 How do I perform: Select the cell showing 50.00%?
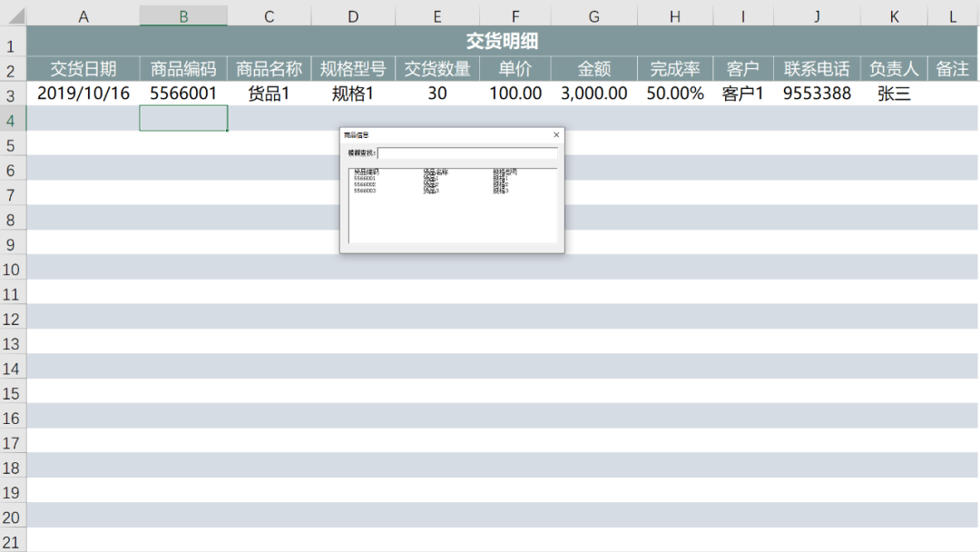point(675,94)
